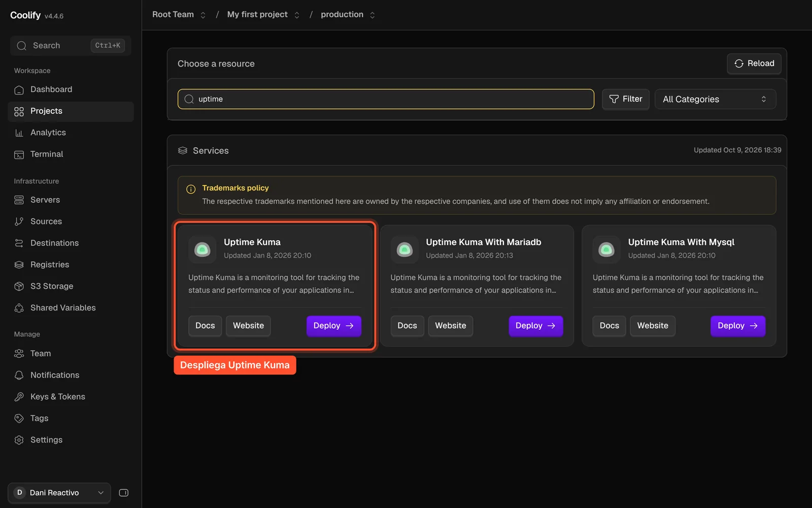Click the Uptime Kuma logo icon

[x=202, y=249]
